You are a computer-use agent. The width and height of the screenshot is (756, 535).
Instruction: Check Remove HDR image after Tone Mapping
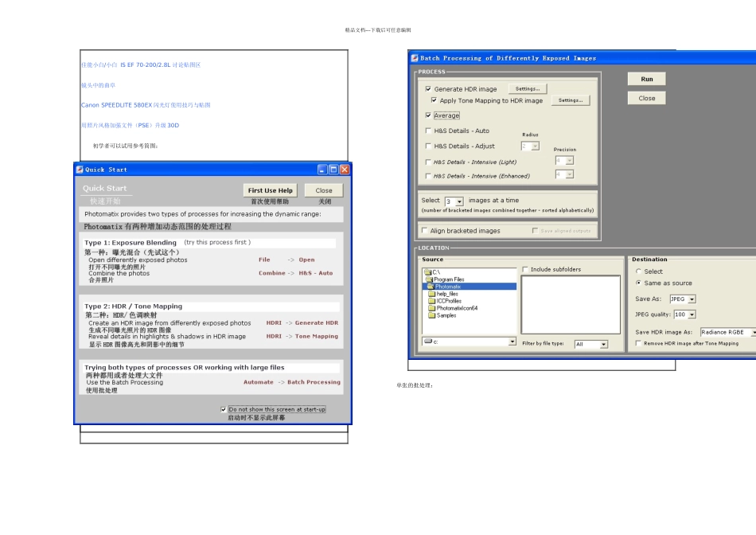[638, 343]
